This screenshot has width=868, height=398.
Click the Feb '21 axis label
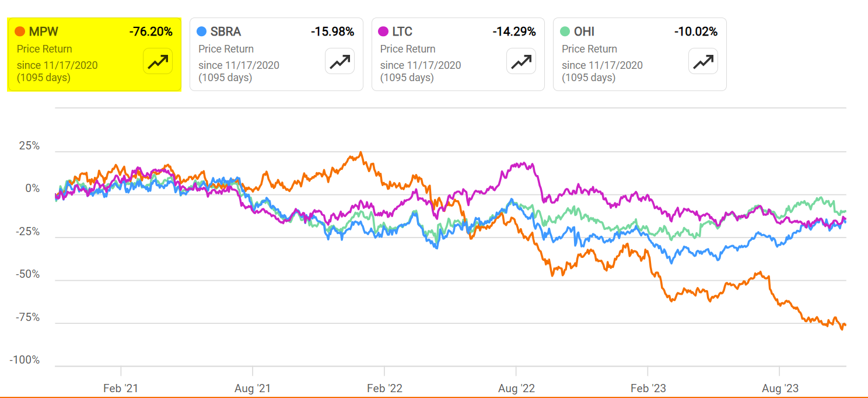coord(121,388)
